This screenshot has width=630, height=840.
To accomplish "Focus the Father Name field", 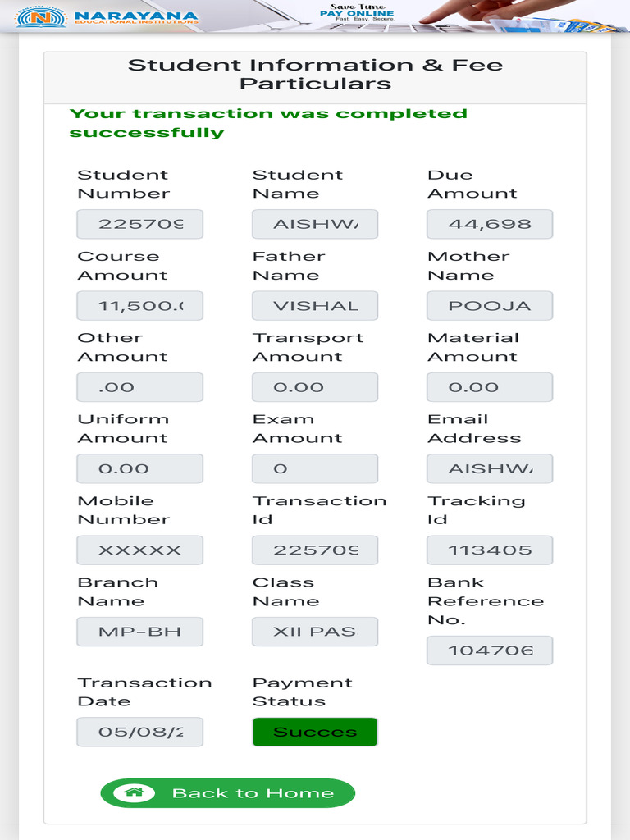I will 315,306.
